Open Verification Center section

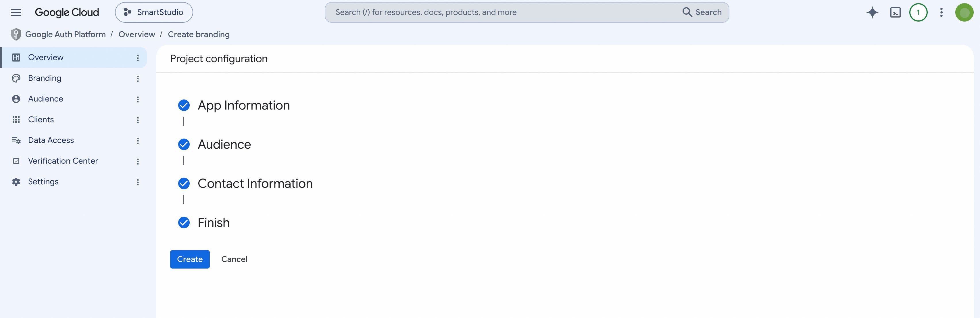click(74, 161)
